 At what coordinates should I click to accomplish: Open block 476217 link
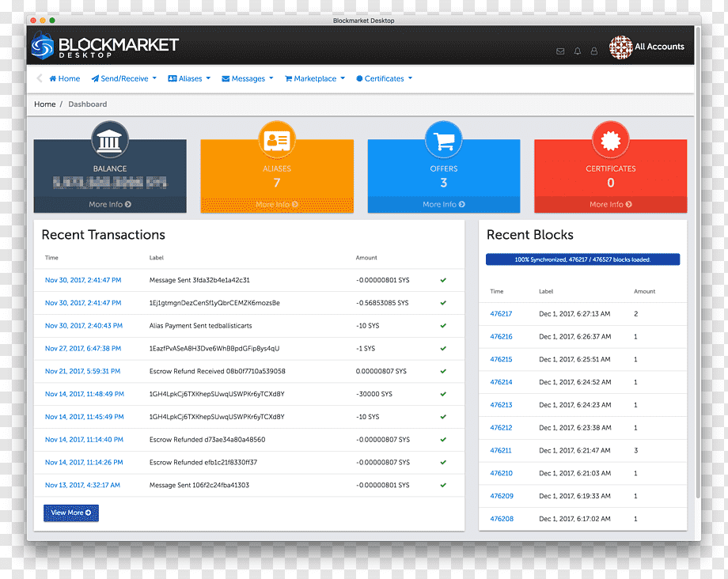point(501,313)
